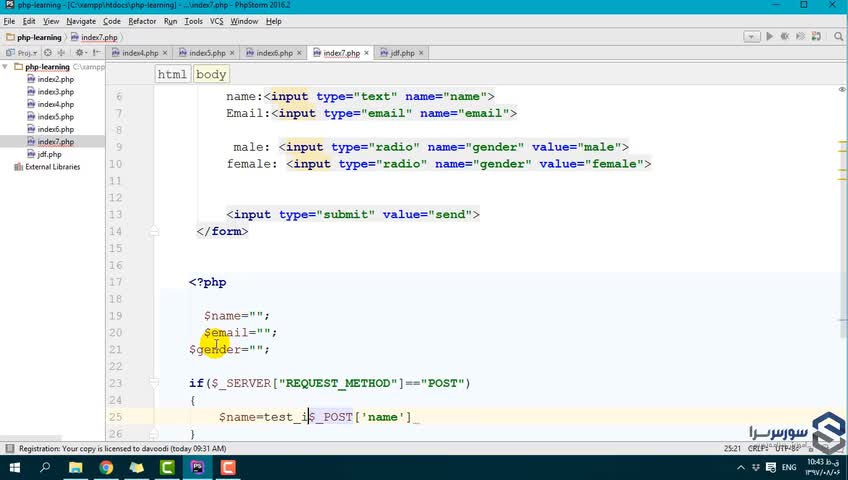Viewport: 848px width, 480px height.
Task: Click the inspection eye icon above scrollbar
Action: [x=842, y=90]
